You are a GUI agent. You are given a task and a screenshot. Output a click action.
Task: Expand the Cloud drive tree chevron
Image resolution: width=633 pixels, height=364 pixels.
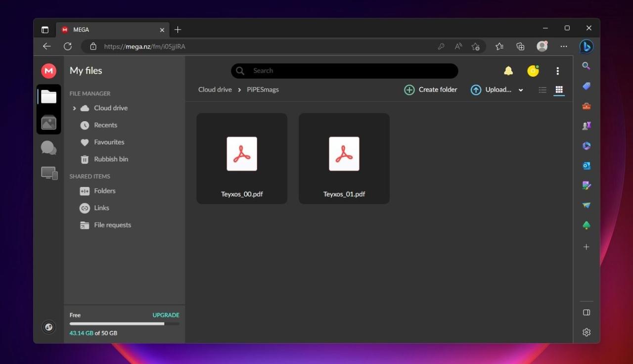74,108
